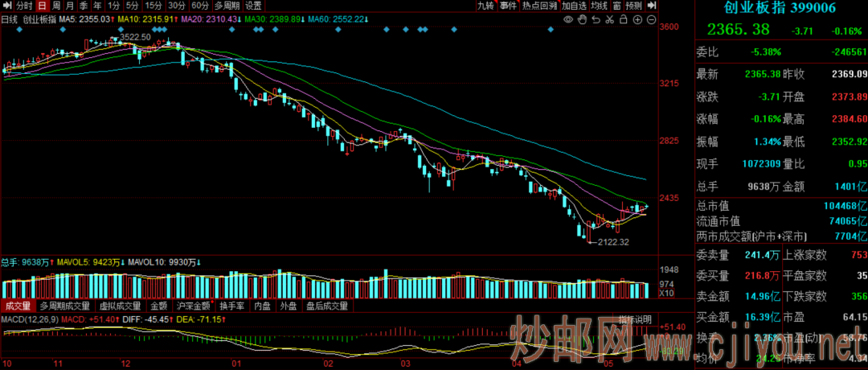The width and height of the screenshot is (868, 370).
Task: Click MAVOL10: 9930万 volume legend
Action: [165, 262]
